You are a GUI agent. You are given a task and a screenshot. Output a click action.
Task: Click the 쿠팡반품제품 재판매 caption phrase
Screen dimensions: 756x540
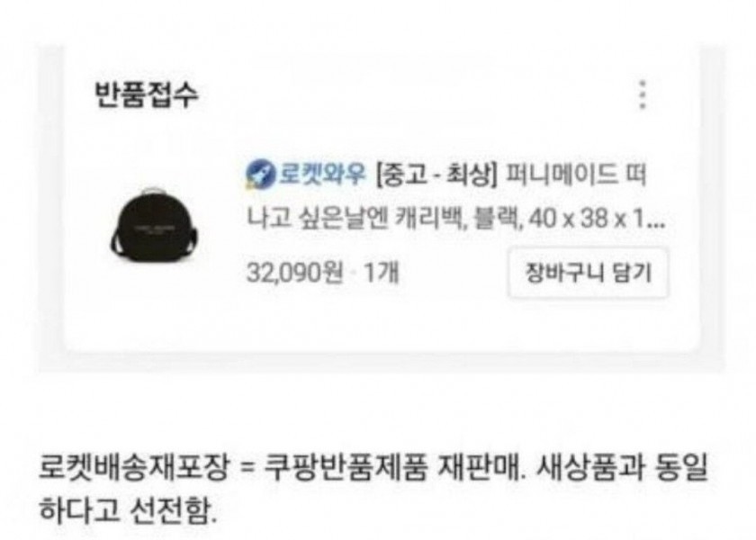[x=394, y=467]
